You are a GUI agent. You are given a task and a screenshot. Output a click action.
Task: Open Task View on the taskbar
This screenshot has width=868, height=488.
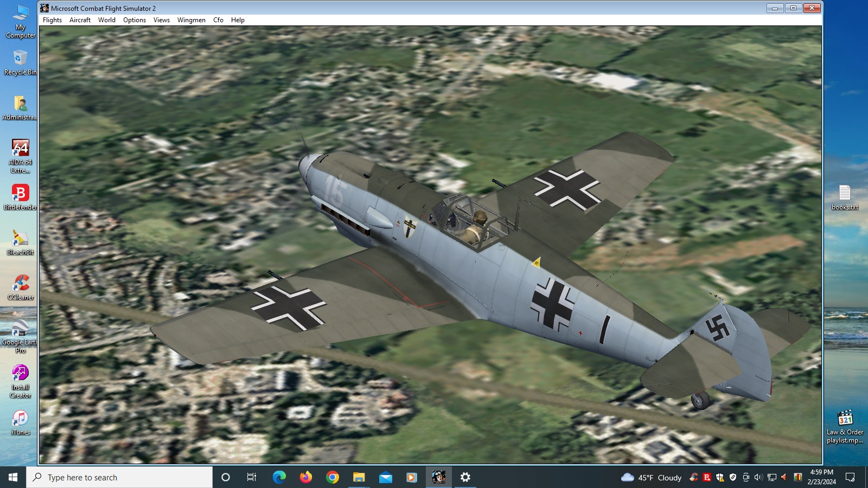tap(252, 477)
